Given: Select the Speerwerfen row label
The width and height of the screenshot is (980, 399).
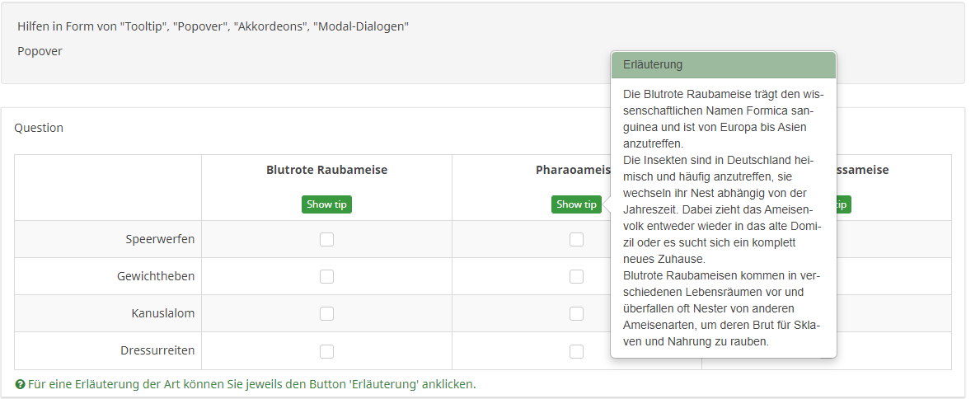Looking at the screenshot, I should coord(160,239).
